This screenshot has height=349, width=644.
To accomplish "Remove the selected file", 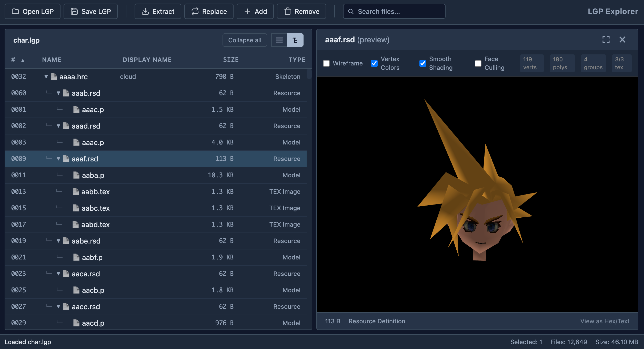I will coord(301,11).
